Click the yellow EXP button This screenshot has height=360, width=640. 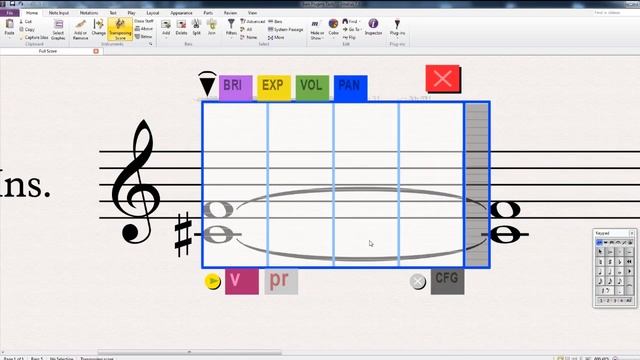click(x=273, y=87)
